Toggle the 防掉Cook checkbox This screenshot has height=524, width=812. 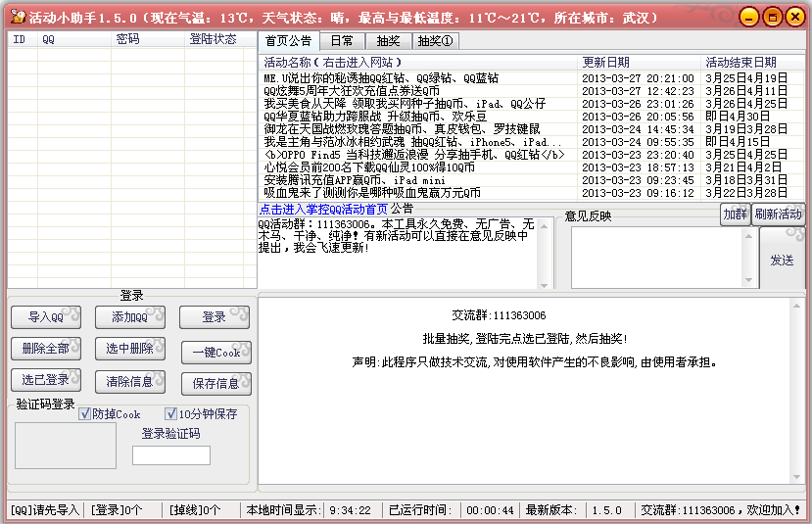pyautogui.click(x=84, y=414)
